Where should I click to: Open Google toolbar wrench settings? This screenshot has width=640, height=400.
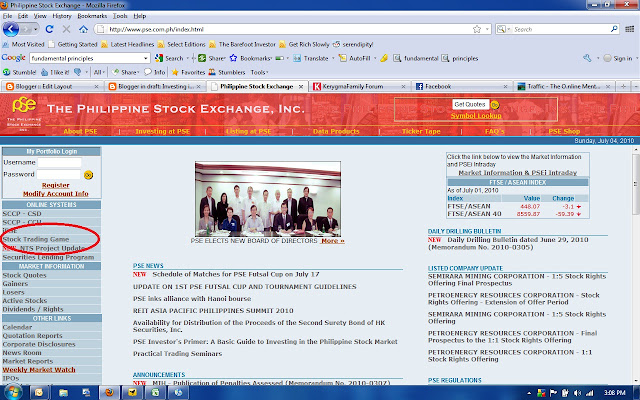[x=587, y=58]
